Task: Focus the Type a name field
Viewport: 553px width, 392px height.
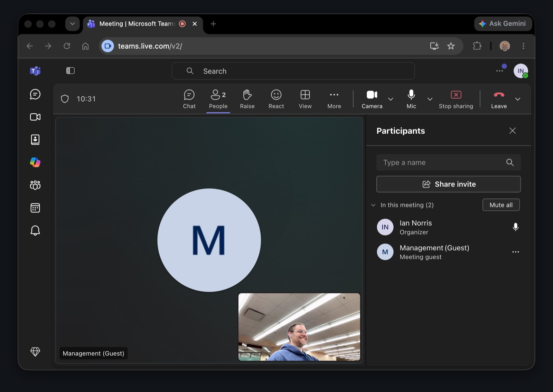Action: (x=448, y=162)
